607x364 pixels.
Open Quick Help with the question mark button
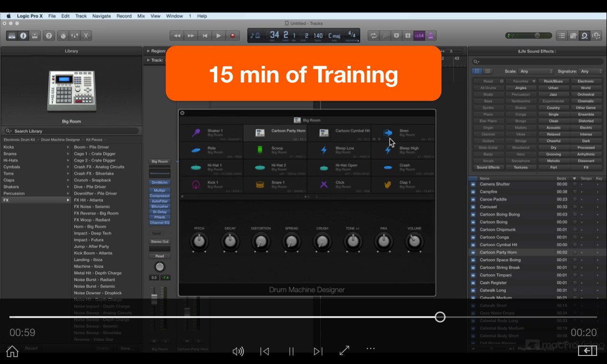tap(49, 36)
